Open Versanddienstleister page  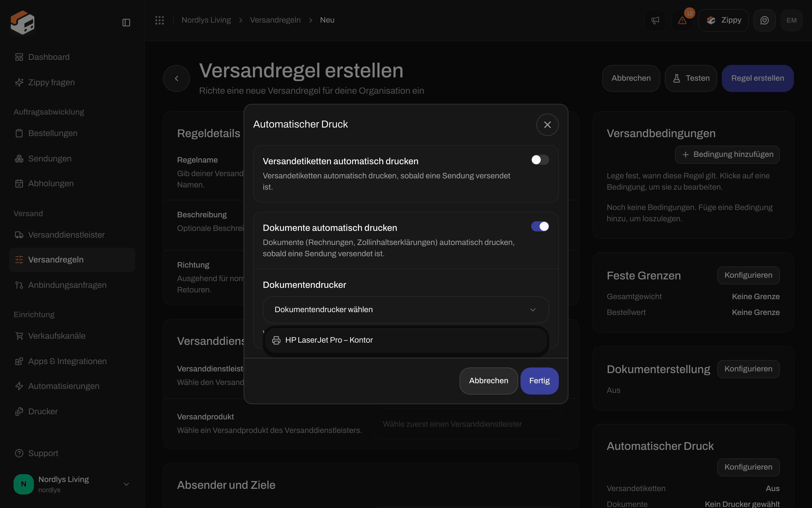[72, 235]
